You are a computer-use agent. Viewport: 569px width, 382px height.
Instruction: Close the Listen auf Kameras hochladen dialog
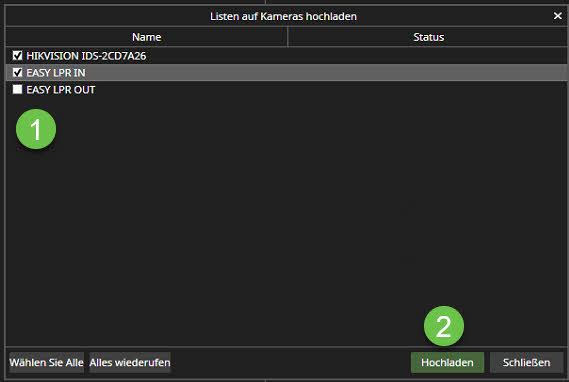557,16
